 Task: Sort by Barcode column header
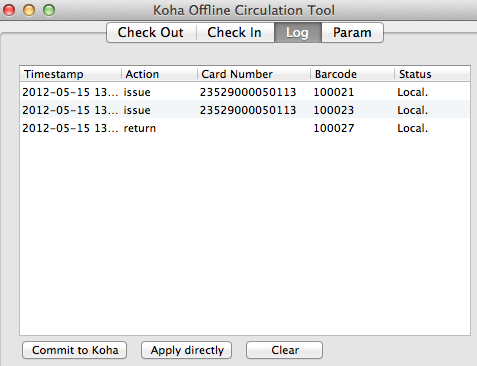coord(353,74)
